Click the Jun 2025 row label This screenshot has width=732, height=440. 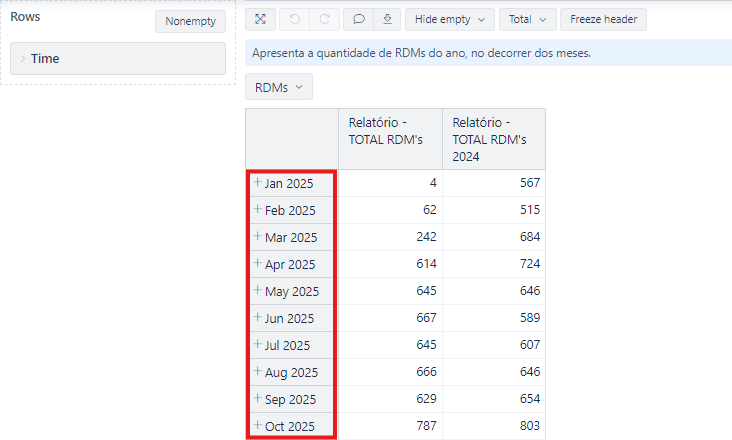click(289, 319)
